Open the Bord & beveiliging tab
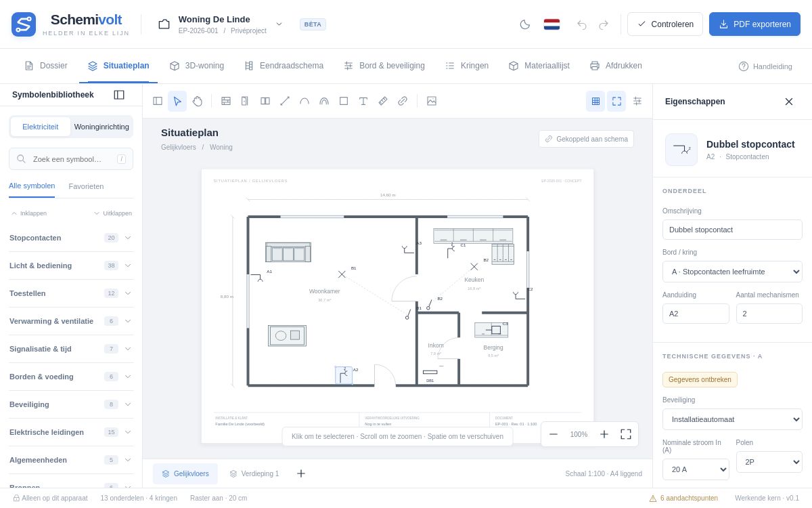Screen dimensions: 812x508 384,66
